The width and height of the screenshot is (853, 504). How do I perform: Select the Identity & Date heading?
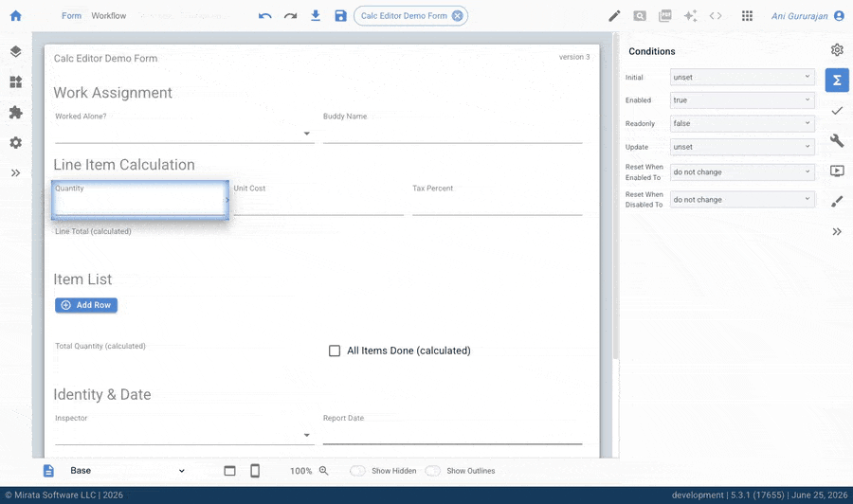point(102,395)
